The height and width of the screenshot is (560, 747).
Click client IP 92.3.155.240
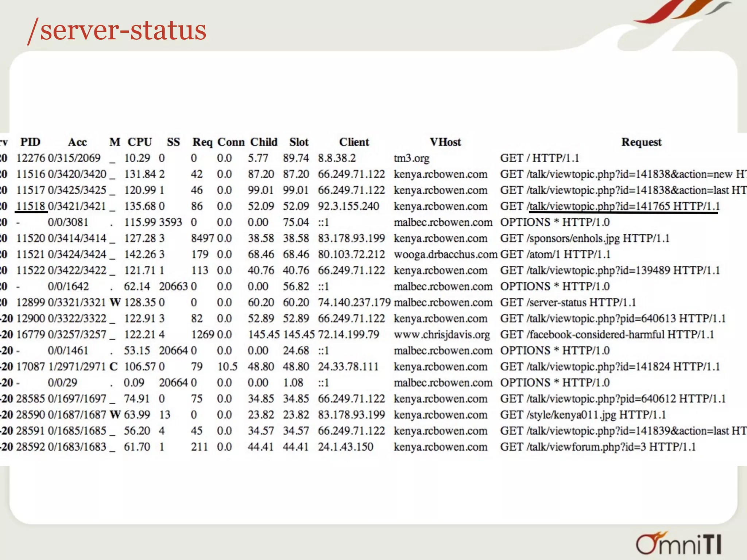pyautogui.click(x=348, y=206)
